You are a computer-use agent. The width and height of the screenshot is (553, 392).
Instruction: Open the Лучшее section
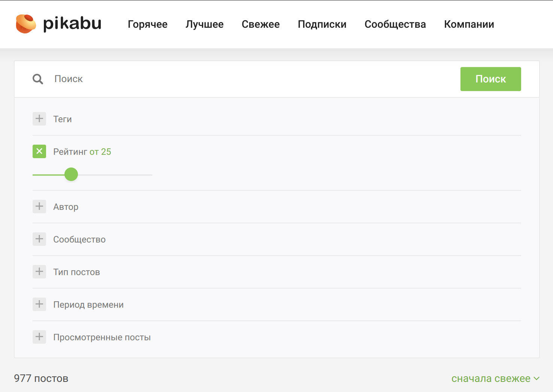[205, 24]
